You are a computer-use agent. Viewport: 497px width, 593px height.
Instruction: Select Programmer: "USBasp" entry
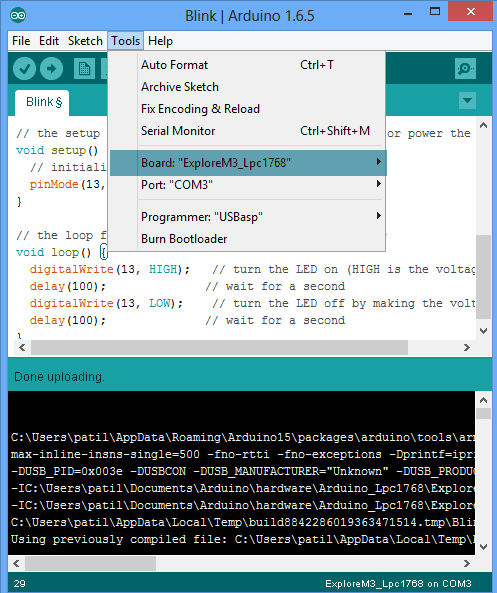tap(248, 217)
